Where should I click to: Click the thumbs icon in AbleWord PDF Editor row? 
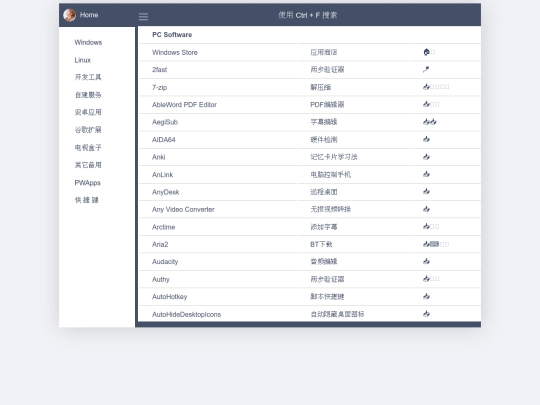(x=426, y=104)
